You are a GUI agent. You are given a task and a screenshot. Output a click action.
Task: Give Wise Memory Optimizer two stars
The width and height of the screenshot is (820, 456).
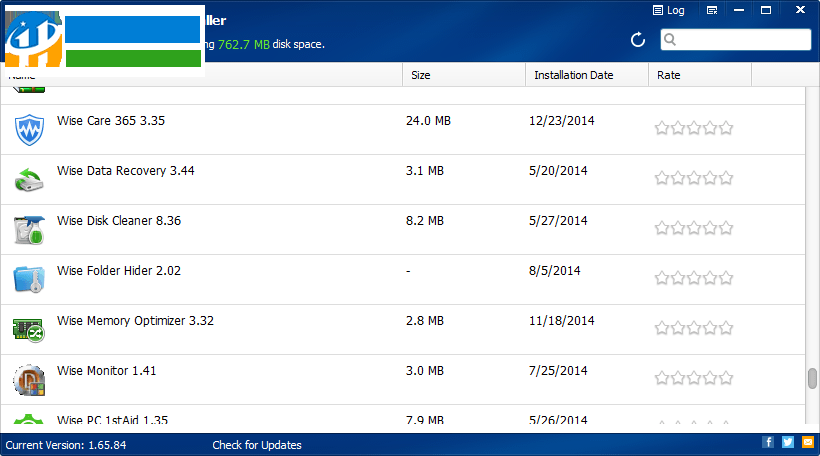pyautogui.click(x=678, y=328)
